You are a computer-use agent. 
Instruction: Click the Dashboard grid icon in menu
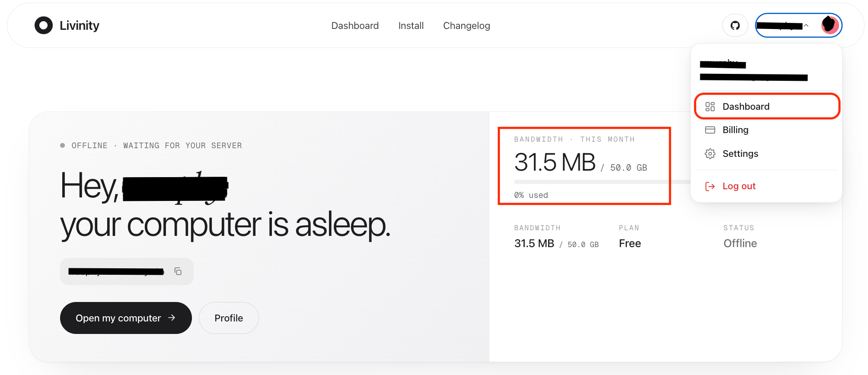[x=710, y=107]
